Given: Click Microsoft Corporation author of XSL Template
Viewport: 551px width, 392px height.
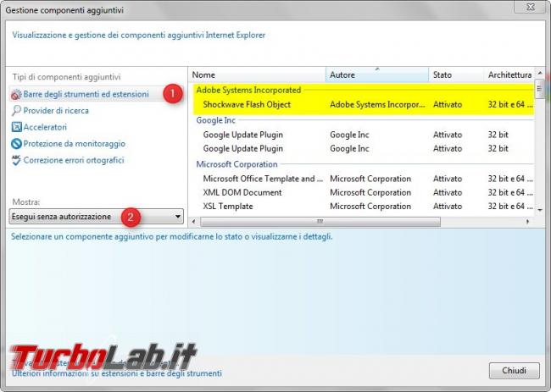Looking at the screenshot, I should (370, 207).
